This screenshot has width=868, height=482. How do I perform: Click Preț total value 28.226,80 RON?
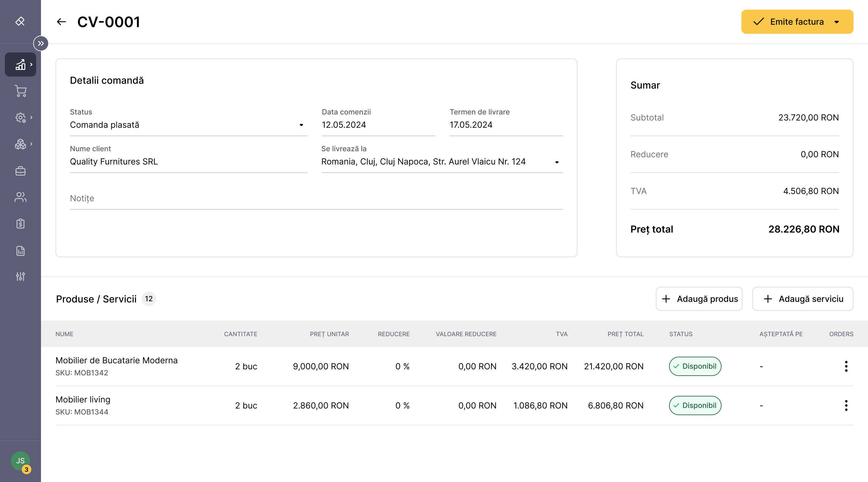(804, 229)
